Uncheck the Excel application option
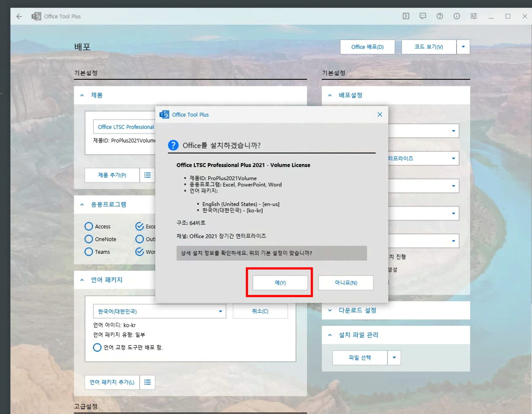Screen dimensions: 532x414 [x=146, y=226]
